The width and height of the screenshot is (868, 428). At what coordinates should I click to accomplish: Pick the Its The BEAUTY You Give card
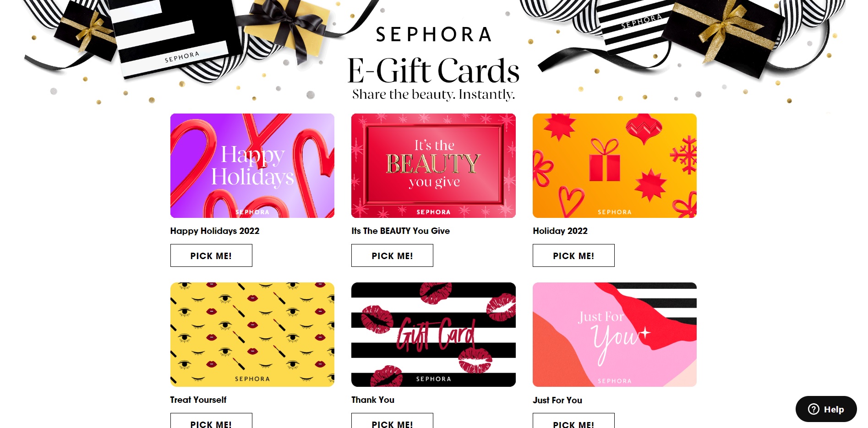(x=392, y=255)
